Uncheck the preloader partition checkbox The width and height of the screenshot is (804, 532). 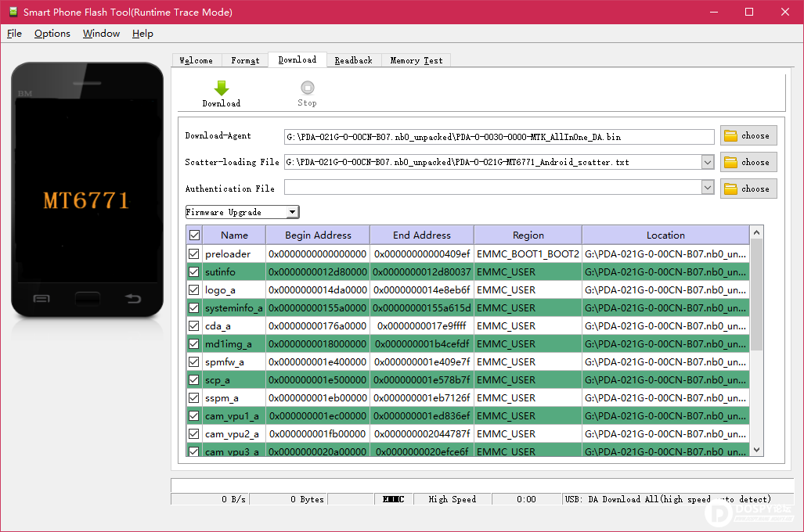[194, 254]
